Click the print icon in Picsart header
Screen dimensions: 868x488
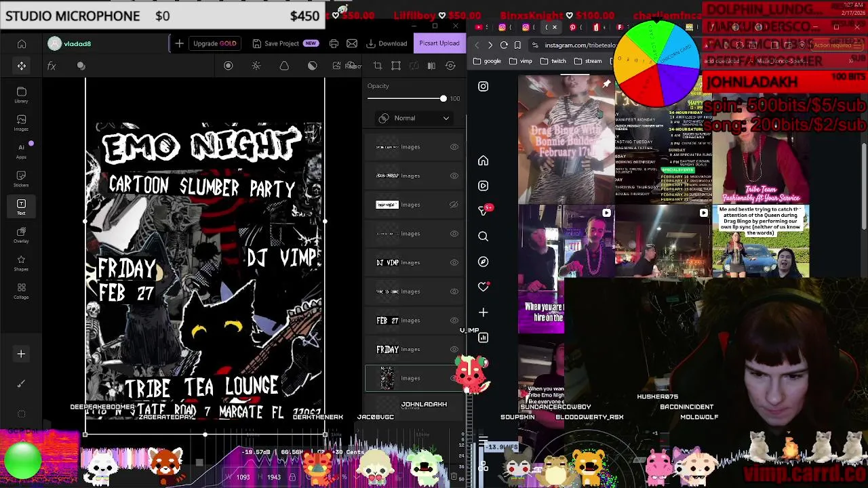click(334, 43)
